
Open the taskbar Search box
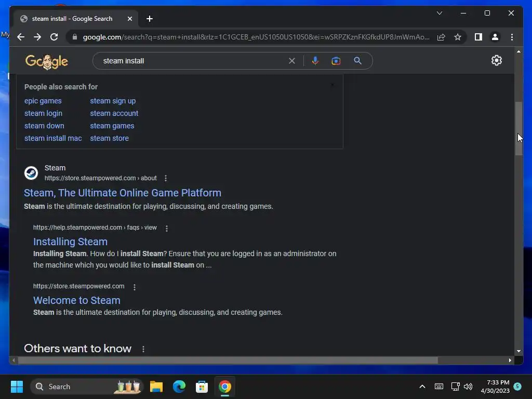(x=87, y=387)
